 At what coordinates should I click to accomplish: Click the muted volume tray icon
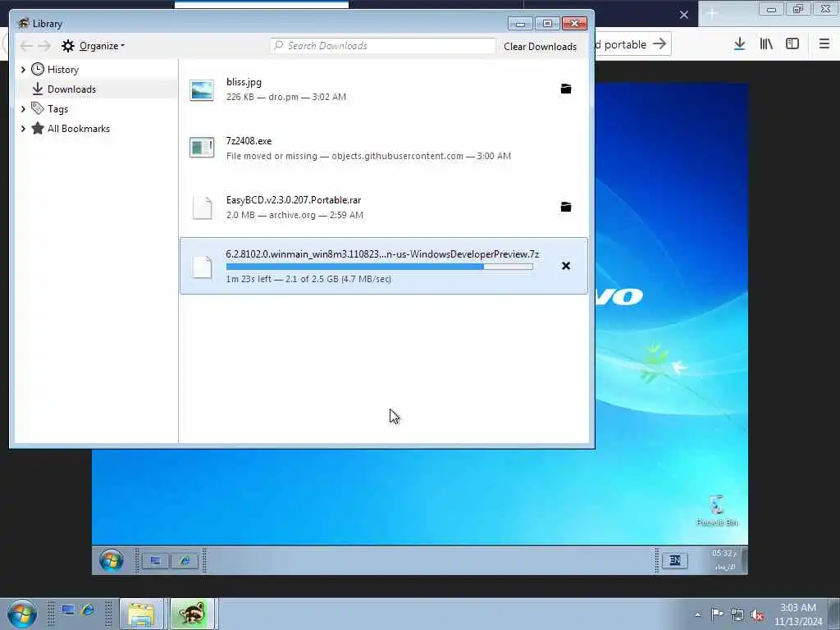point(757,614)
